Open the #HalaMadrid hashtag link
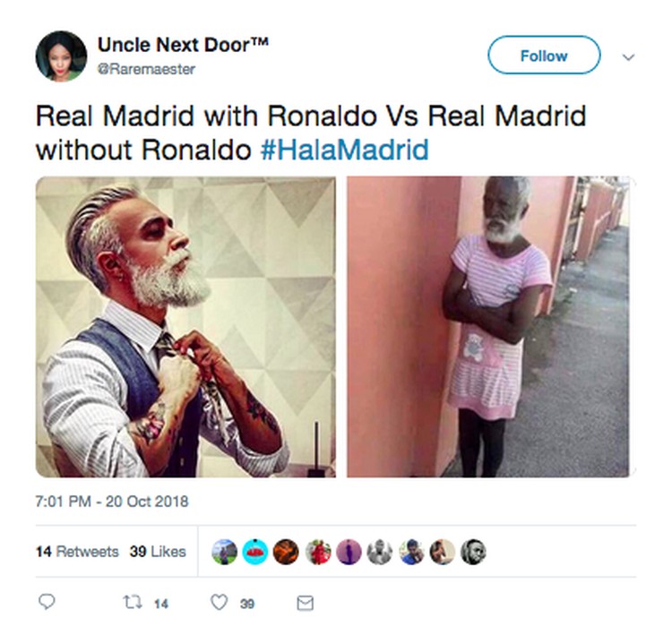This screenshot has width=672, height=644. 345,150
